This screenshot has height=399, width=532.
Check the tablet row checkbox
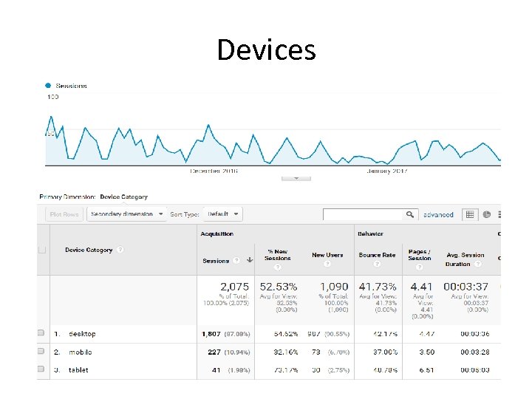[x=41, y=369]
